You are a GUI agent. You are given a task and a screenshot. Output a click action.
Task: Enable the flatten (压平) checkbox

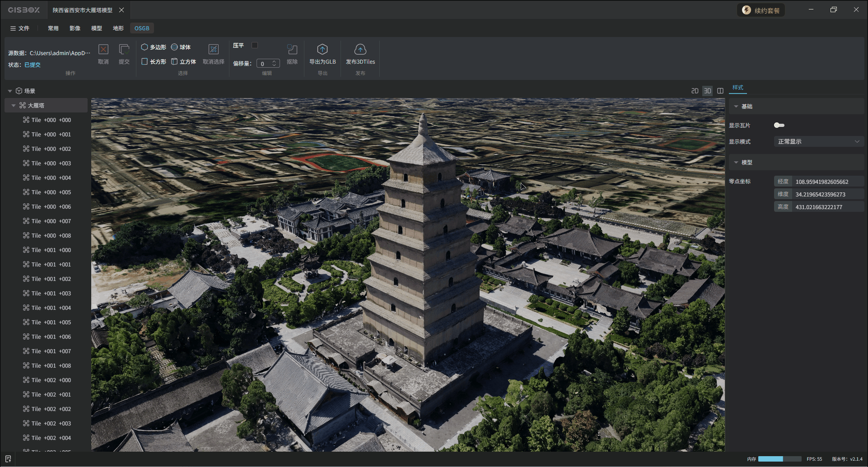click(255, 45)
